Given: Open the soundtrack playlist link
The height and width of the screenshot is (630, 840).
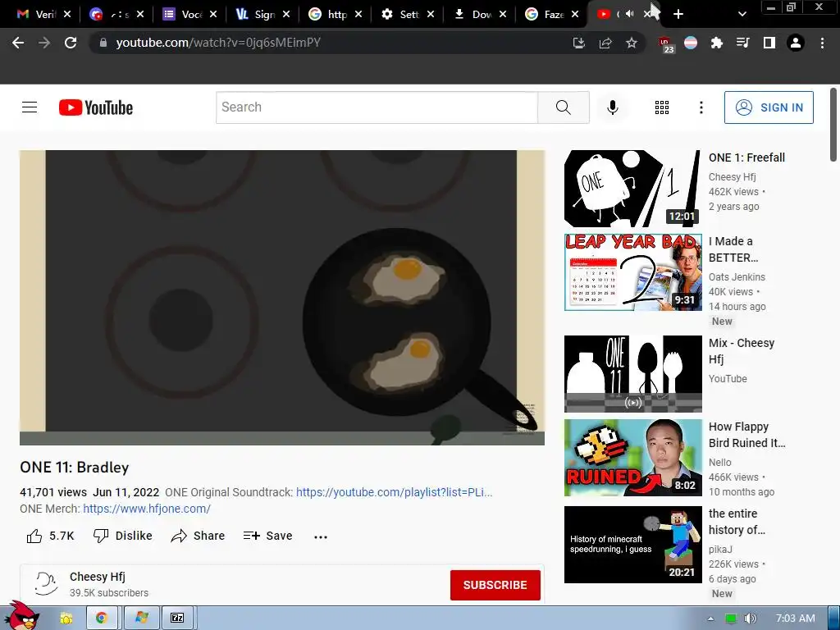Looking at the screenshot, I should pos(395,492).
